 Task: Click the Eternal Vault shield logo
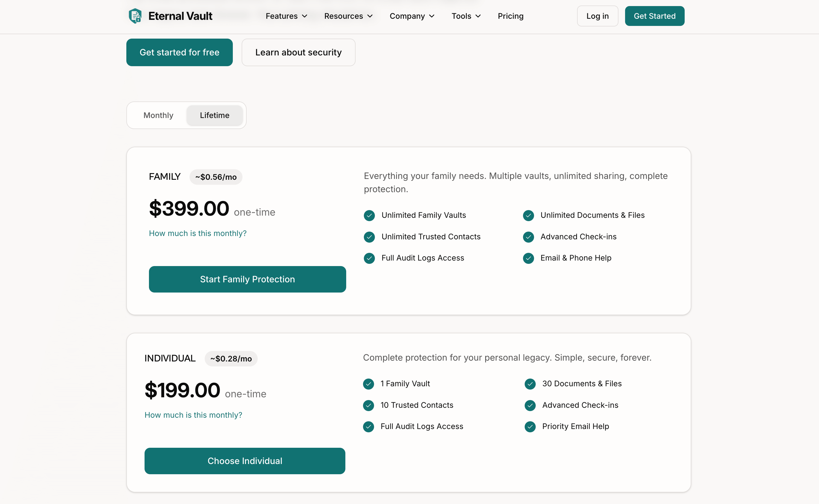tap(135, 16)
